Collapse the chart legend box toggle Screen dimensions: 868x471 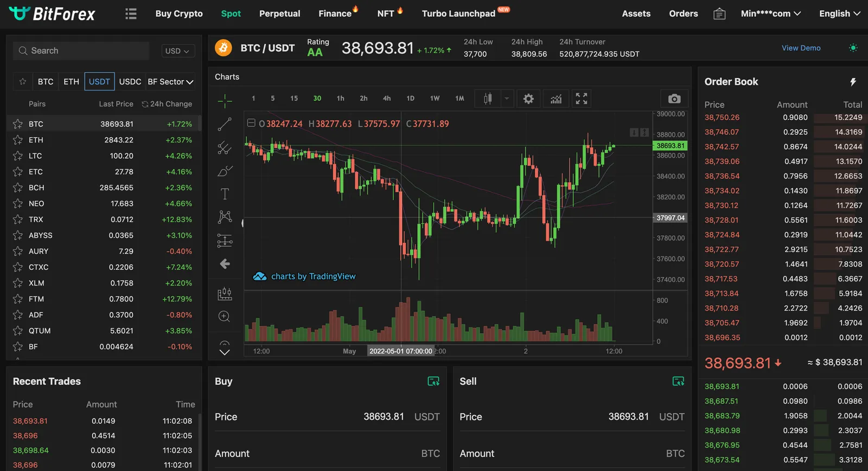click(x=251, y=123)
